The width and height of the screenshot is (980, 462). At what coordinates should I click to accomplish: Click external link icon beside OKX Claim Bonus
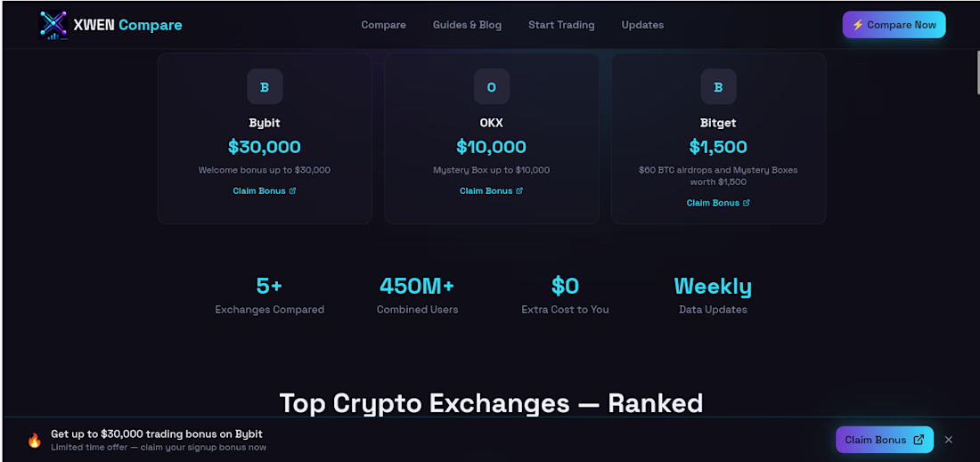[x=519, y=191]
